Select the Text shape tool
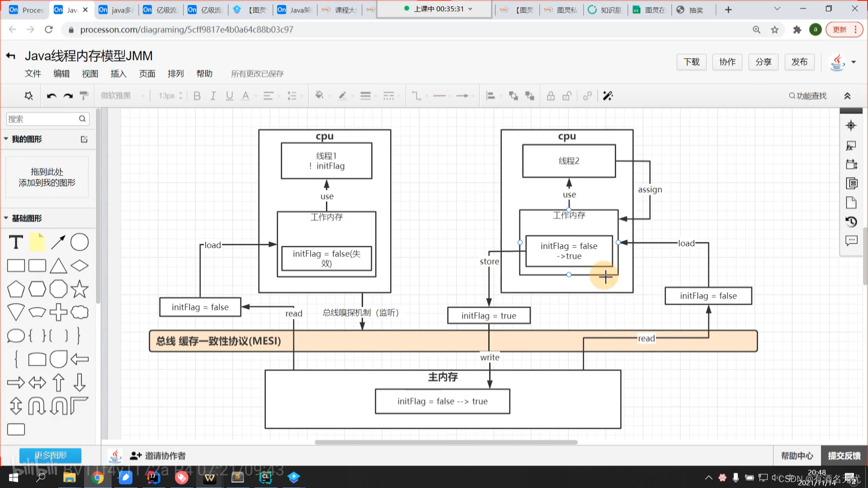 [16, 242]
